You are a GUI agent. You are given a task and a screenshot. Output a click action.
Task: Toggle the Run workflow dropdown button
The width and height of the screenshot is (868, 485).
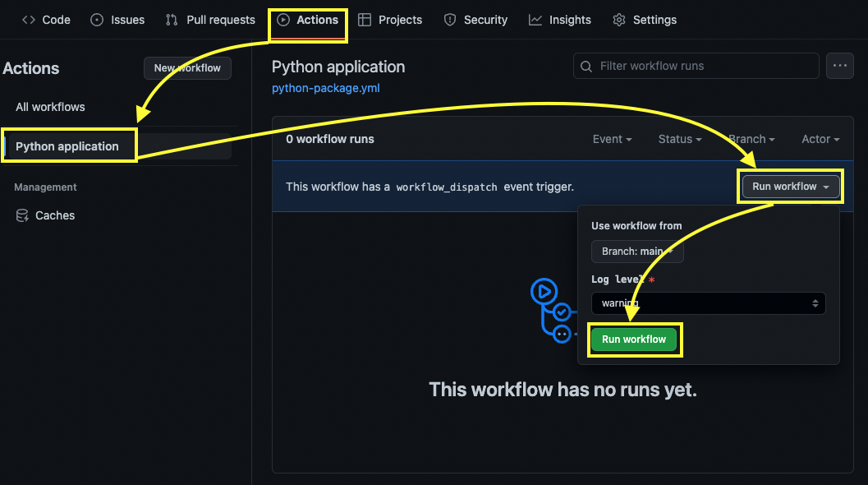point(791,187)
